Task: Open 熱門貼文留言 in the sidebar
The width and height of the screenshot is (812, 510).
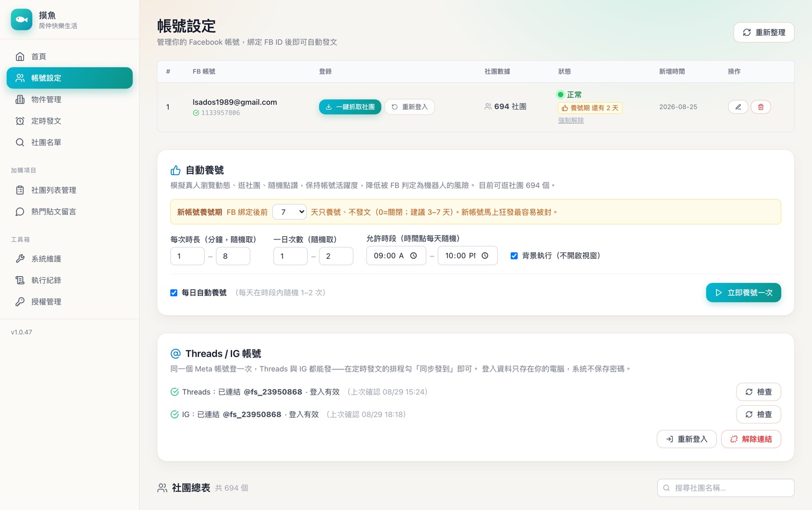Action: [x=70, y=212]
